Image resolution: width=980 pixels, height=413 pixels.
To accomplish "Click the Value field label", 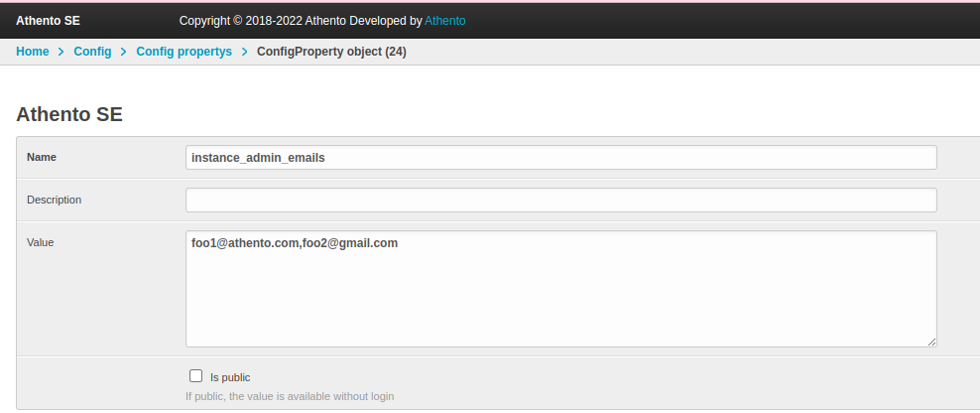I will coord(40,241).
